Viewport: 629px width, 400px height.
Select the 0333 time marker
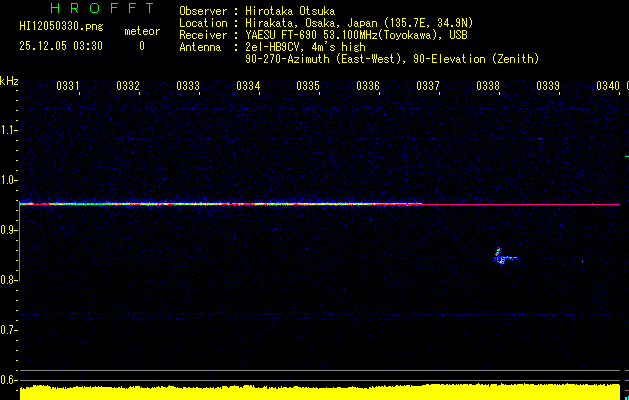pyautogui.click(x=188, y=86)
